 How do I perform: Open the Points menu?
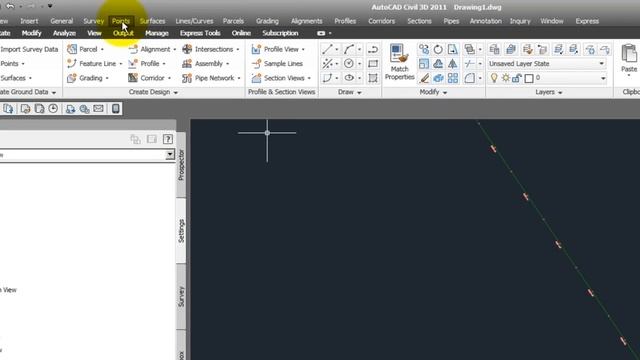[121, 21]
